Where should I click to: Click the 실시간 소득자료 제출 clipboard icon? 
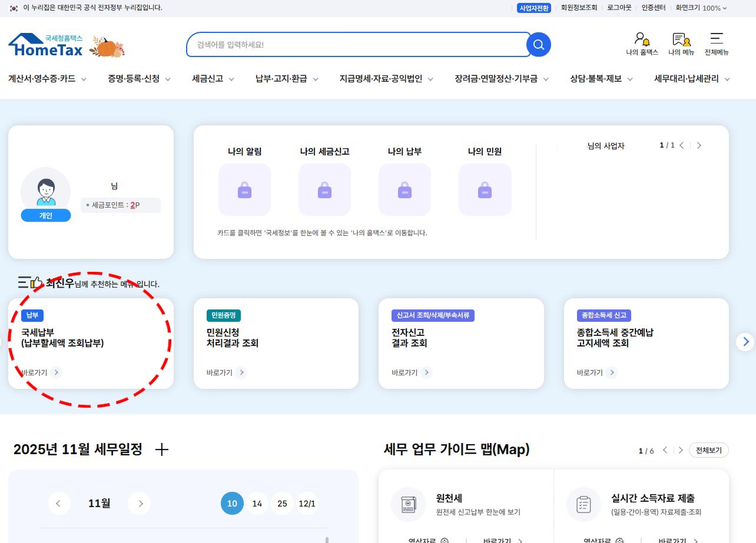(583, 505)
